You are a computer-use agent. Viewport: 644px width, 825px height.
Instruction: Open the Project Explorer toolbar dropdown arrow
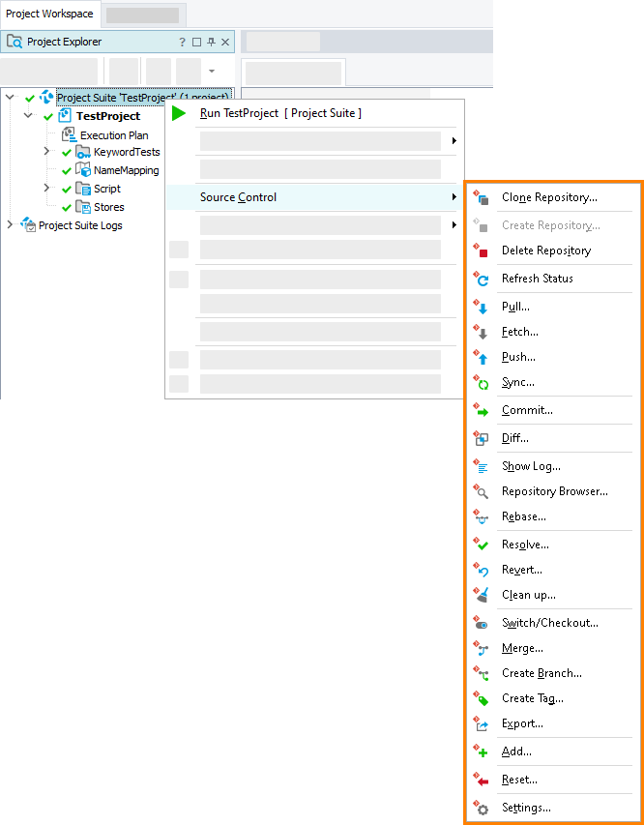click(212, 71)
